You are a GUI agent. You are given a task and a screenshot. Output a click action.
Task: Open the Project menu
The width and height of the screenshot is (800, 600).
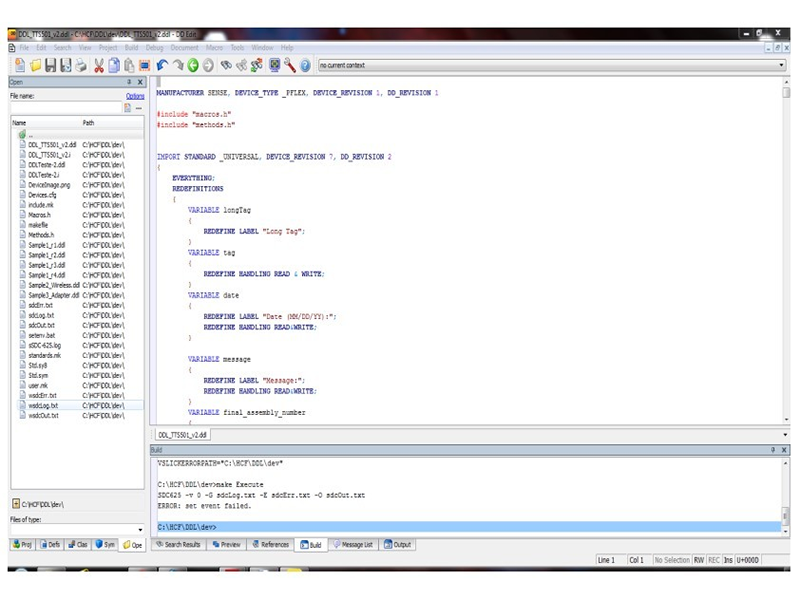tap(108, 47)
